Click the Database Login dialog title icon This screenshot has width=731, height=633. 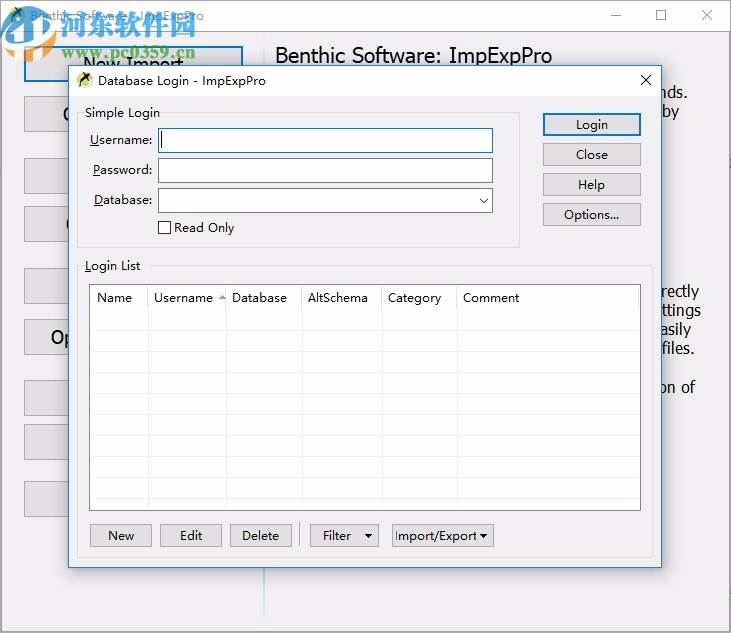(x=85, y=80)
